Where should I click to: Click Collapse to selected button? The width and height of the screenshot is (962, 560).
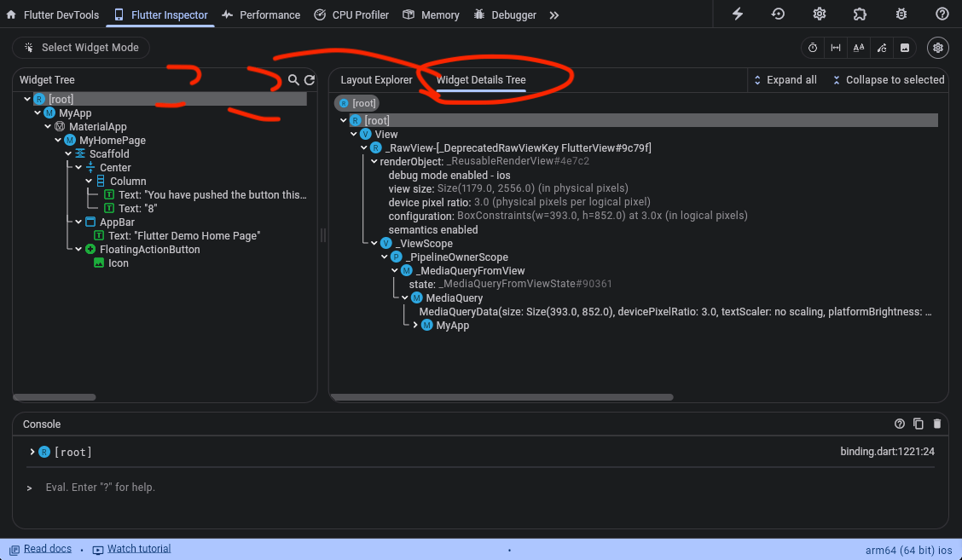click(x=889, y=80)
